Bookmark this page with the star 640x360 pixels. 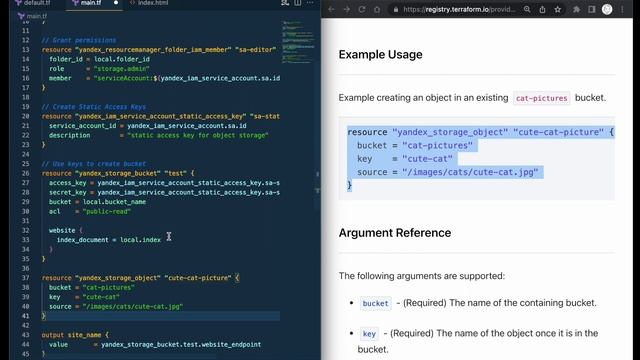click(558, 9)
